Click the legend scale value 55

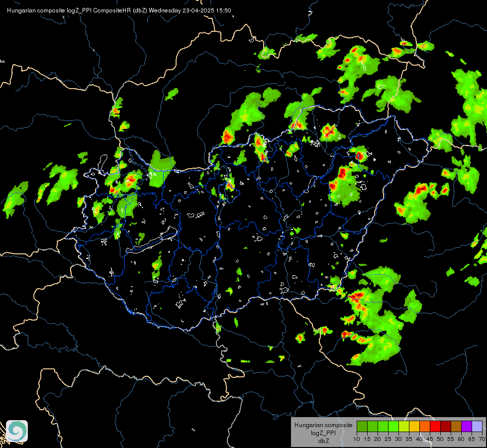coord(451,439)
